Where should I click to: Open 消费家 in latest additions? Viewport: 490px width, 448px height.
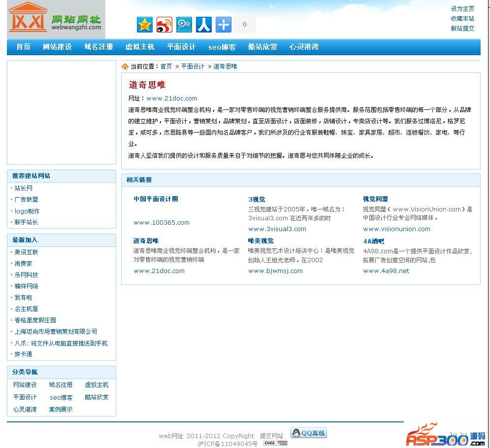click(24, 263)
